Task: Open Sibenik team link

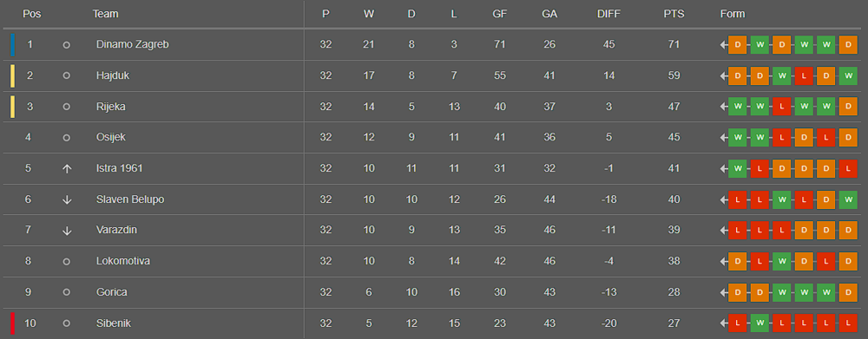Action: (x=114, y=323)
